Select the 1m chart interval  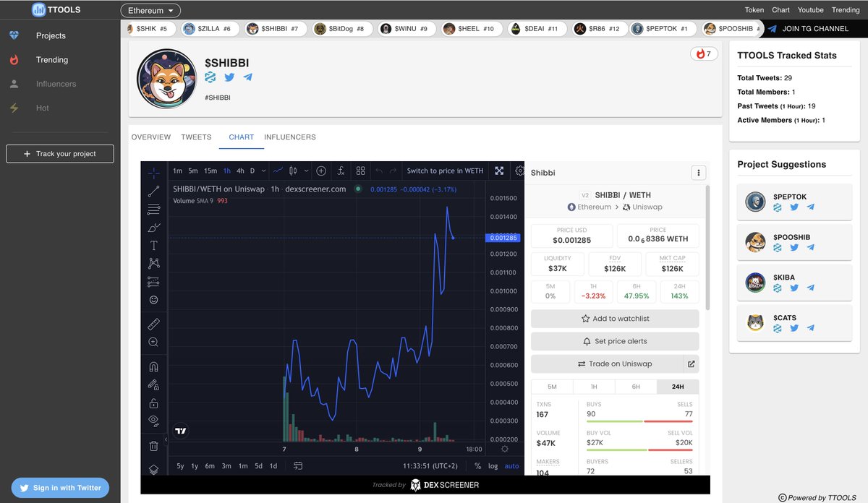(177, 171)
